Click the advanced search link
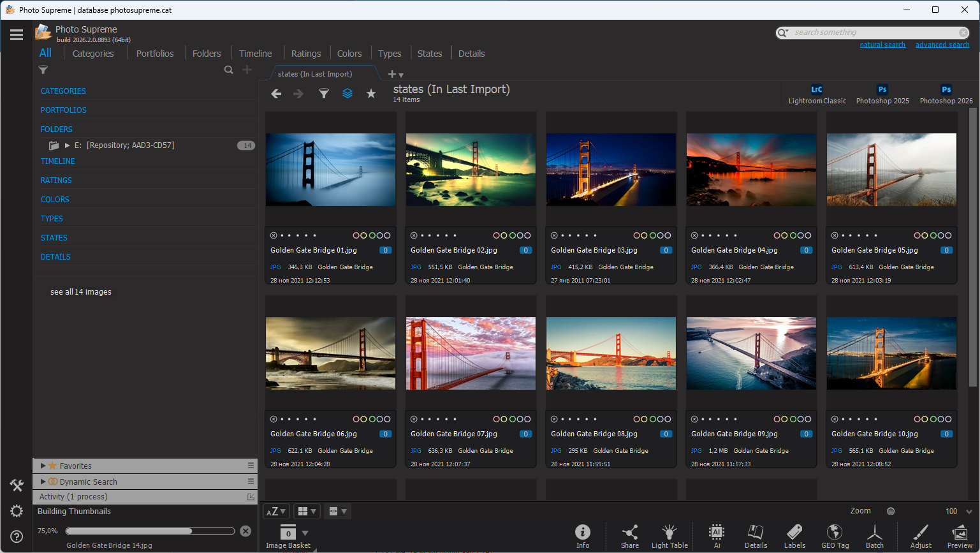Image resolution: width=980 pixels, height=553 pixels. 942,45
